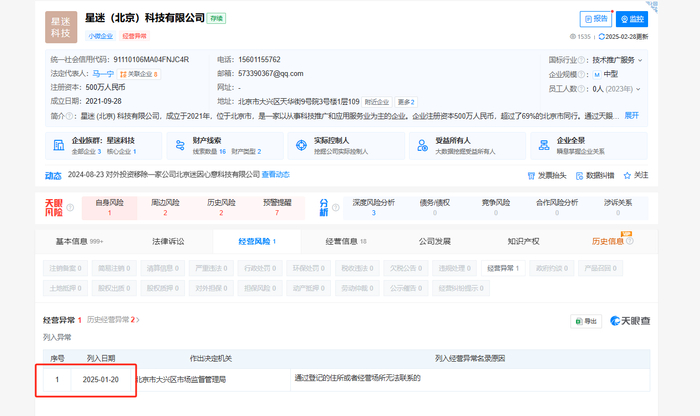Image resolution: width=700 pixels, height=416 pixels.
Task: Open 竞争风险 analysis item
Action: [496, 208]
